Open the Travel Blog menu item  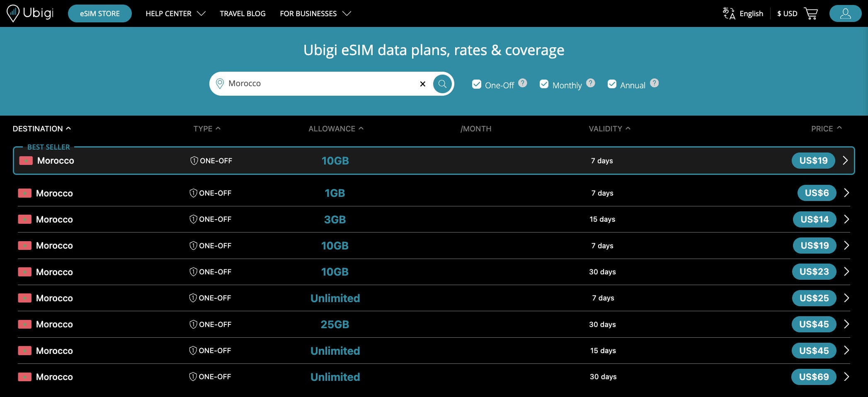[242, 14]
